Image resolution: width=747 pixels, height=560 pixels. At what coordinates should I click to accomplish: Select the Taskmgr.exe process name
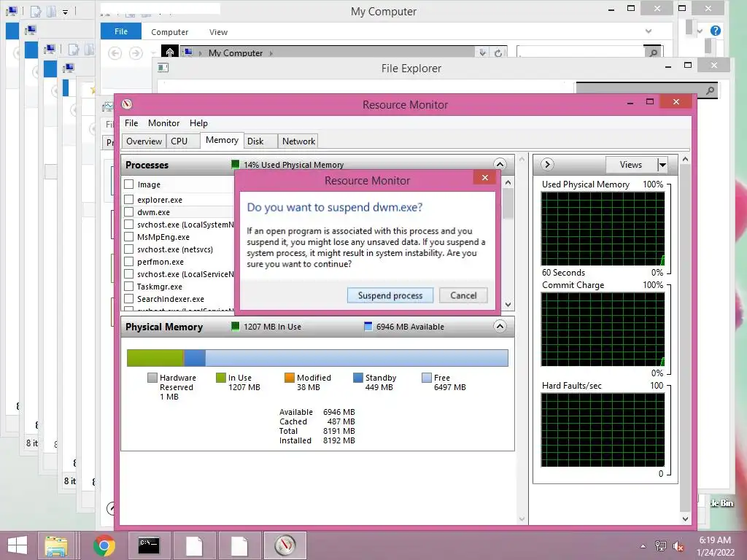pyautogui.click(x=160, y=286)
